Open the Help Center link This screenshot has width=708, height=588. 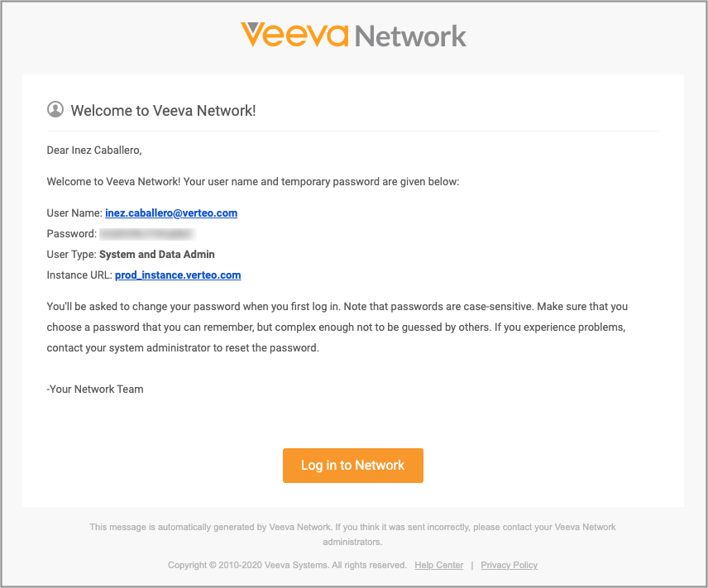439,565
